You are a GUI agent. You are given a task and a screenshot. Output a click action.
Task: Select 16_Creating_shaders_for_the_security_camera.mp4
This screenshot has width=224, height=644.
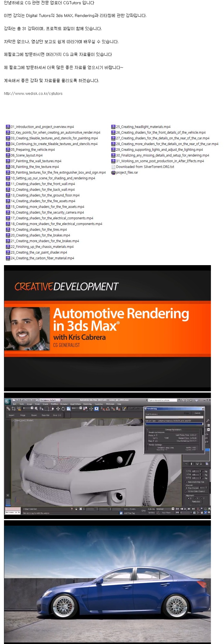coord(47,213)
